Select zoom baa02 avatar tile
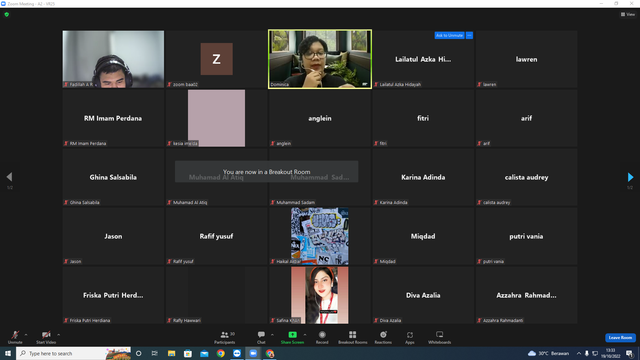 [216, 59]
